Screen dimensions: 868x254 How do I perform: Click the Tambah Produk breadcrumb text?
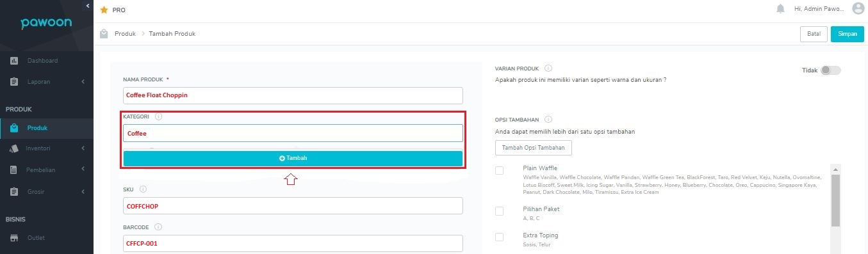(172, 34)
